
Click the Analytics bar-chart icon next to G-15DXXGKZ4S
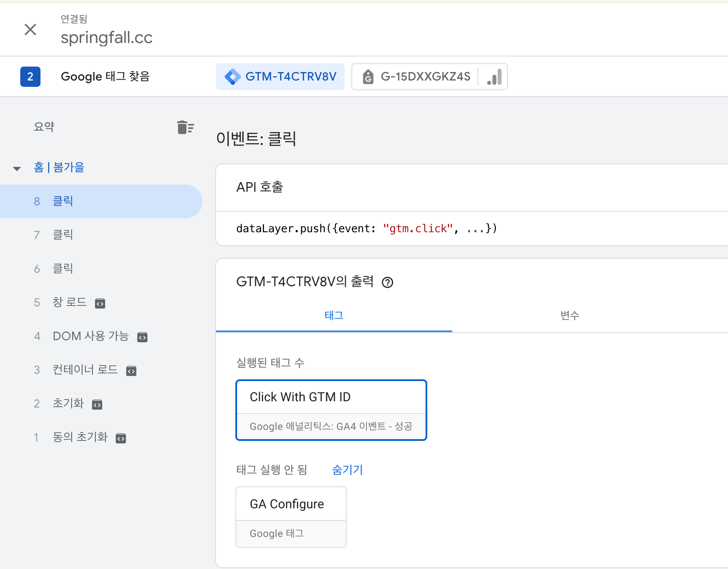493,77
